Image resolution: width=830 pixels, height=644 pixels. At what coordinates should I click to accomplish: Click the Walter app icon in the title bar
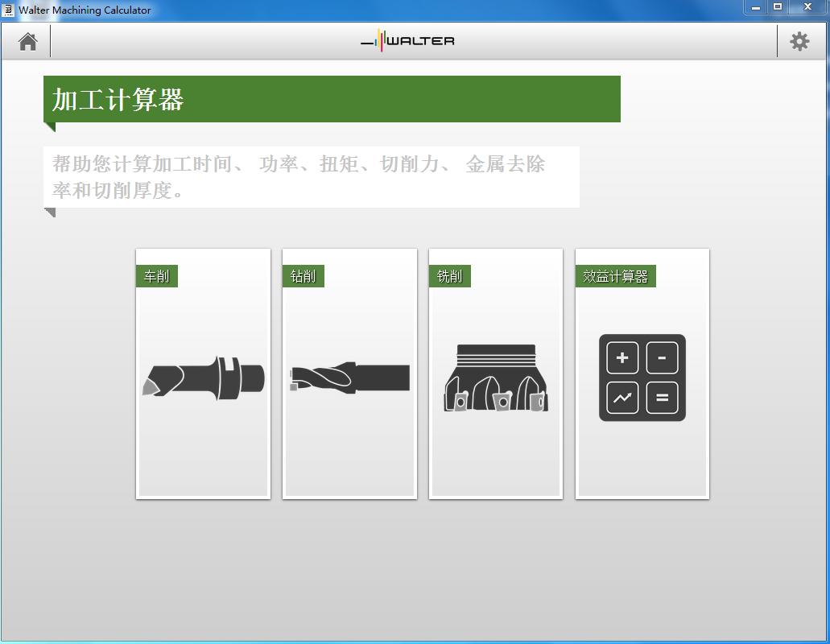coord(9,10)
